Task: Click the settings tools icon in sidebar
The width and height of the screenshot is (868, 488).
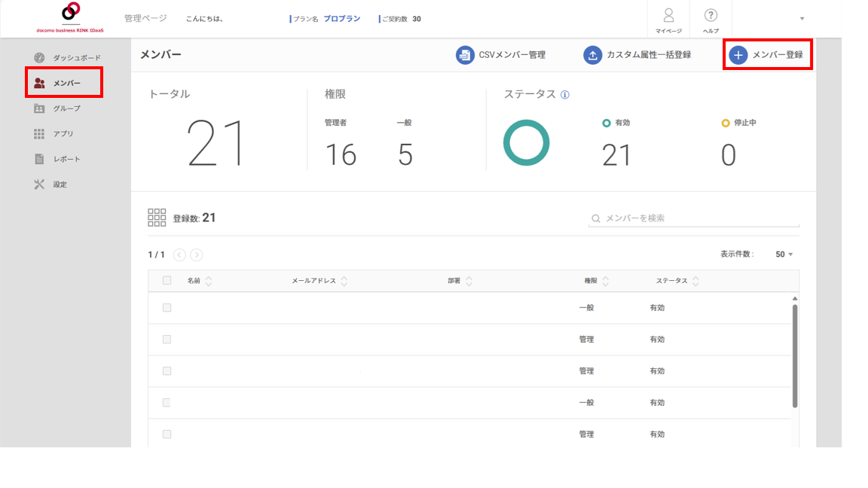Action: click(x=39, y=185)
